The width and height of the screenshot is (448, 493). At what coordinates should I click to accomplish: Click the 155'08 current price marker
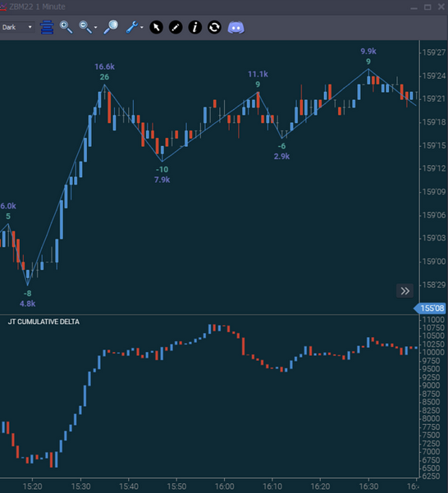click(x=430, y=308)
